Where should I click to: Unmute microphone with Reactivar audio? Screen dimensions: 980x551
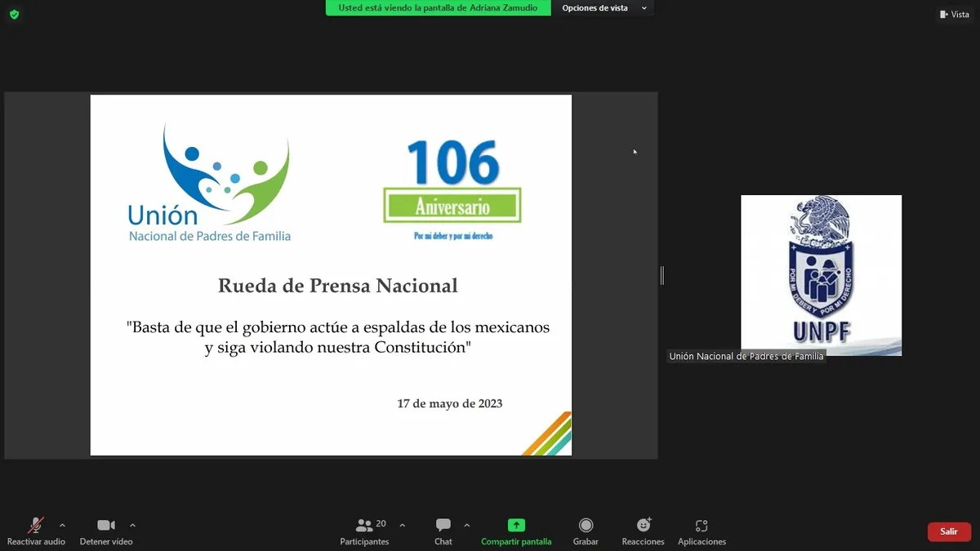pos(36,531)
